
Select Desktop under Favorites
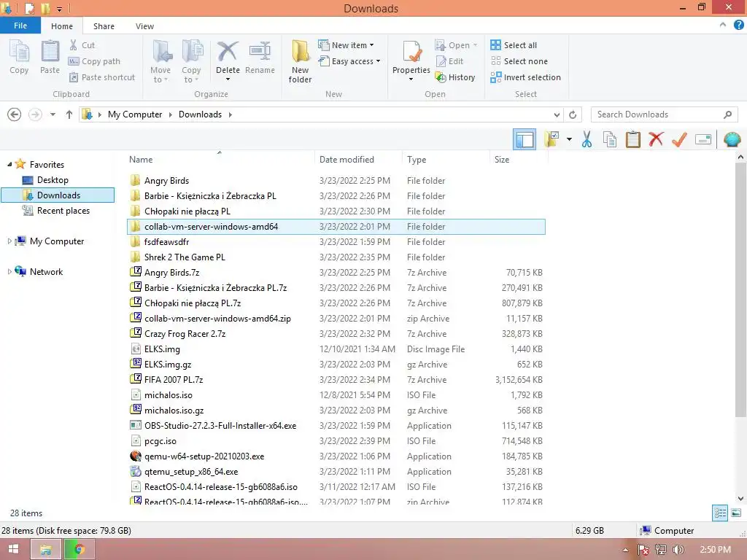click(x=53, y=180)
